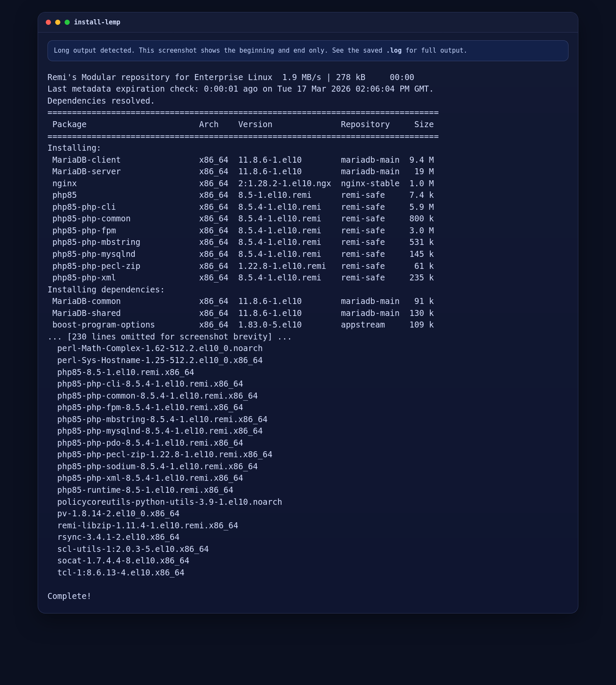Viewport: 616px width, 685px height.
Task: Select the php85 package name in table
Action: (x=65, y=195)
